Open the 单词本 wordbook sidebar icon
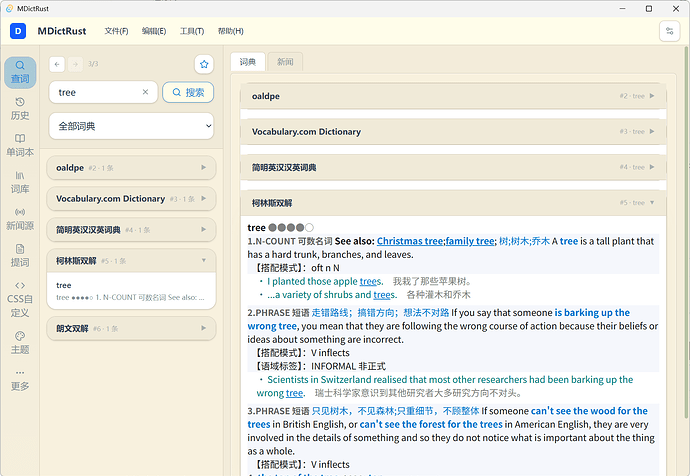 20,146
